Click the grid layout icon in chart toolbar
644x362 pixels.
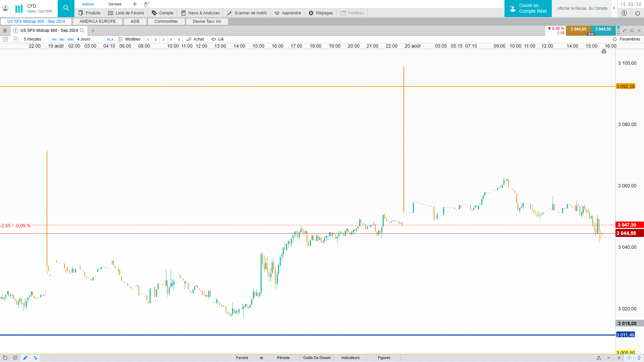(16, 39)
